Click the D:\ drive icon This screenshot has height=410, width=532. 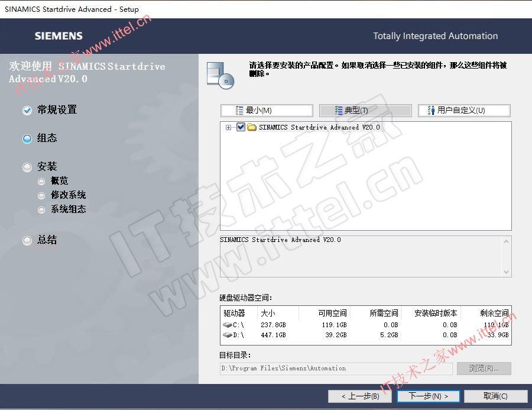(x=228, y=335)
